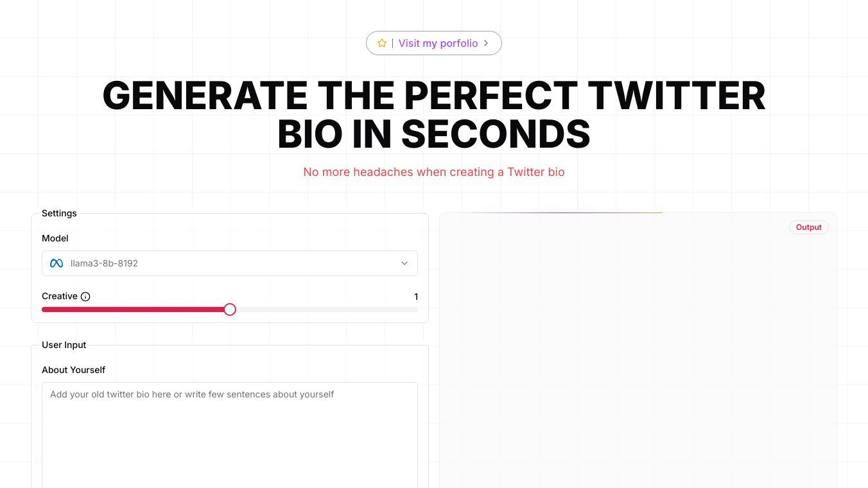Click the right chevron beside Visit my porfolio
The height and width of the screenshot is (488, 868).
486,43
